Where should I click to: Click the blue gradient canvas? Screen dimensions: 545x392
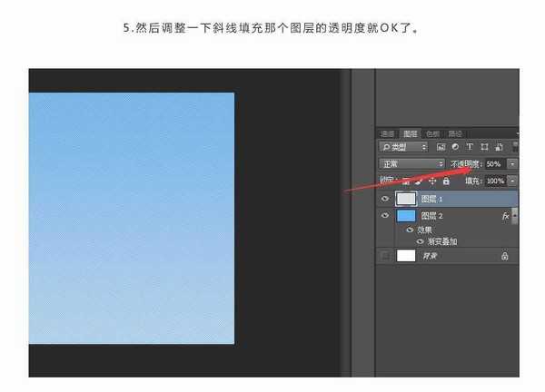(x=132, y=218)
